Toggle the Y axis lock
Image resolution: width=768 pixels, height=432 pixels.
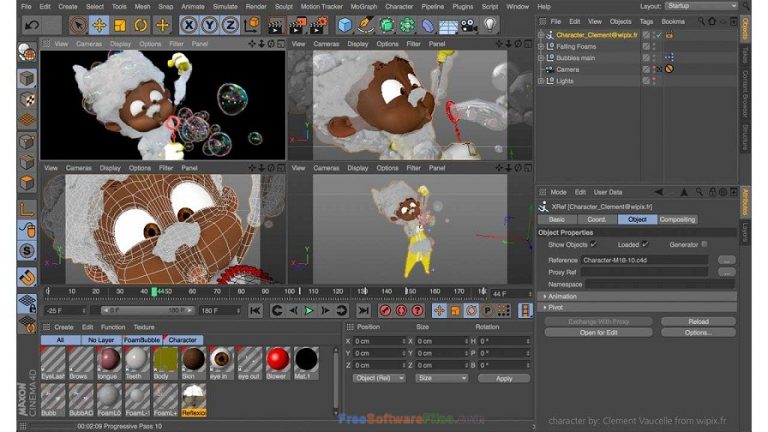pos(210,25)
